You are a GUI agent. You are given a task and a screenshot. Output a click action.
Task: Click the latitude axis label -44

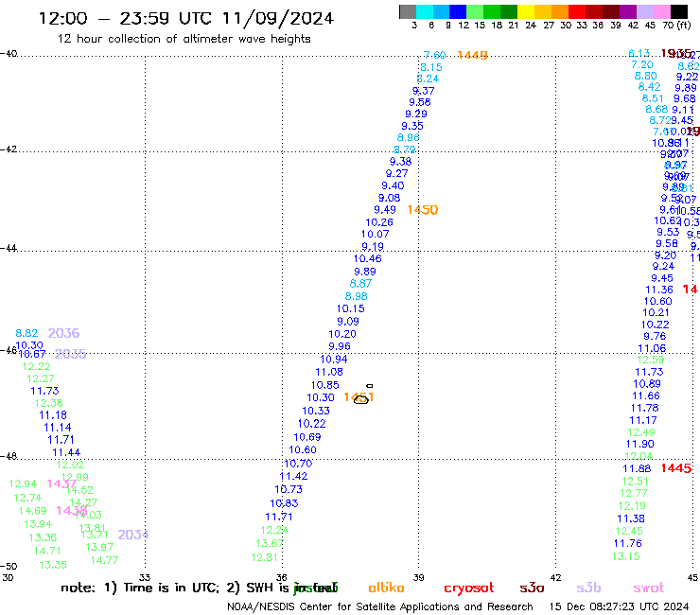tap(9, 248)
